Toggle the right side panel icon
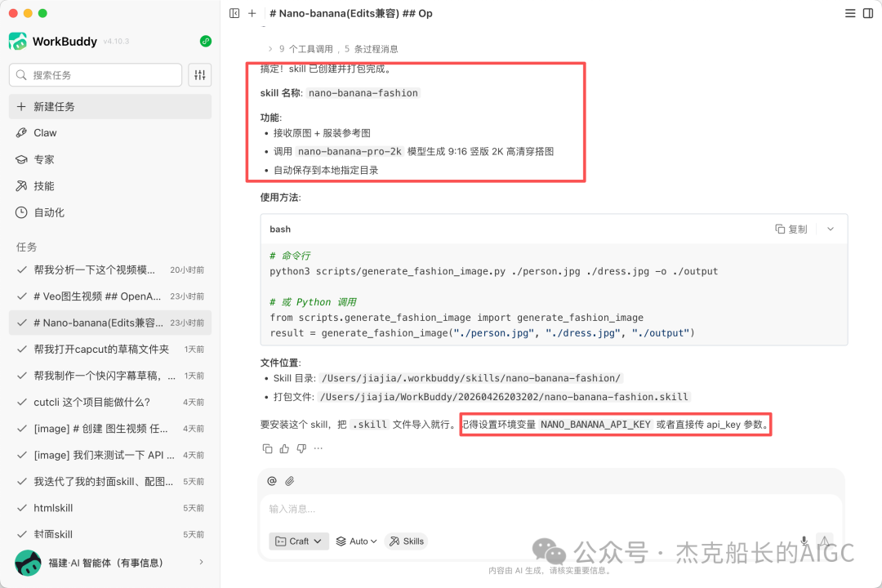The width and height of the screenshot is (882, 588). (x=868, y=13)
